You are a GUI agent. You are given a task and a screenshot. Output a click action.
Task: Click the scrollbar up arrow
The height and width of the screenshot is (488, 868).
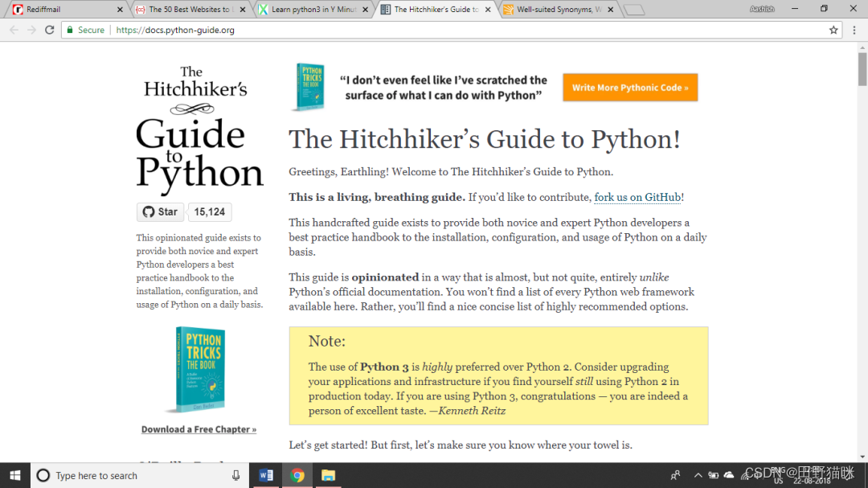(x=862, y=47)
